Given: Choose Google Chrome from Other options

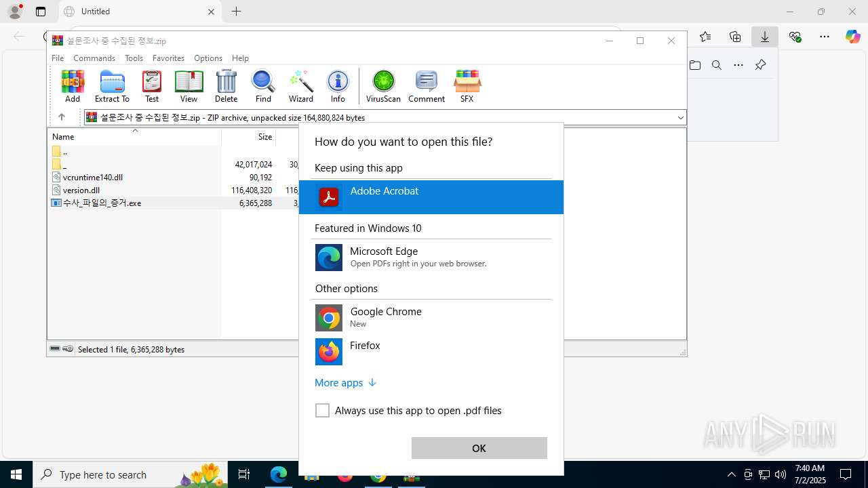Looking at the screenshot, I should [x=431, y=318].
